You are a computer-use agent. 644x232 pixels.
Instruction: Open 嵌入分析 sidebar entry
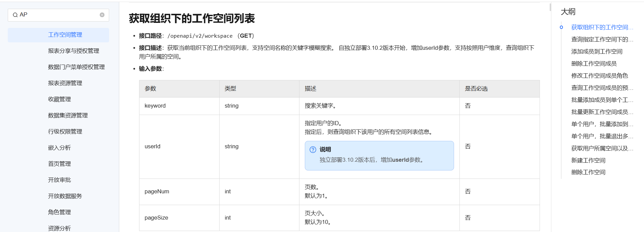click(x=59, y=148)
